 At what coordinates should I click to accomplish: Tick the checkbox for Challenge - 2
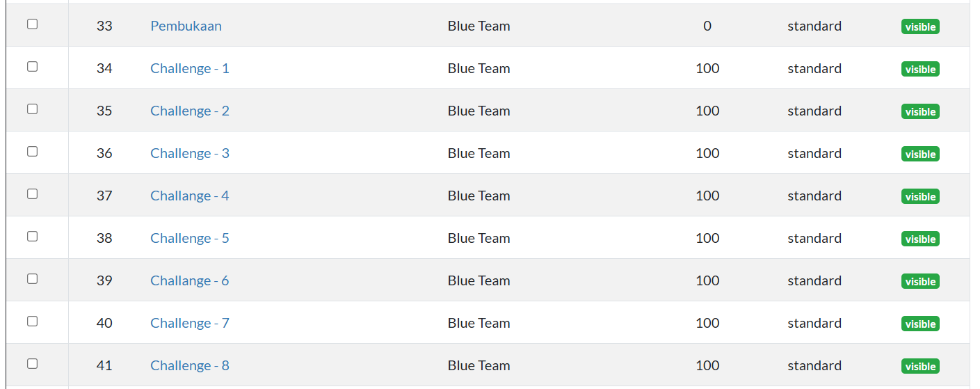pyautogui.click(x=32, y=109)
